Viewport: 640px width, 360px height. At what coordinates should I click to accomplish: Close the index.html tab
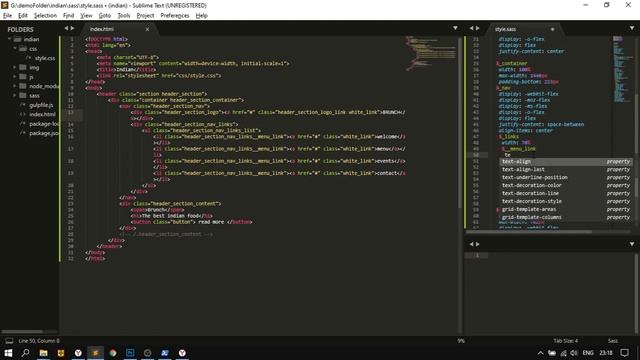(x=147, y=29)
